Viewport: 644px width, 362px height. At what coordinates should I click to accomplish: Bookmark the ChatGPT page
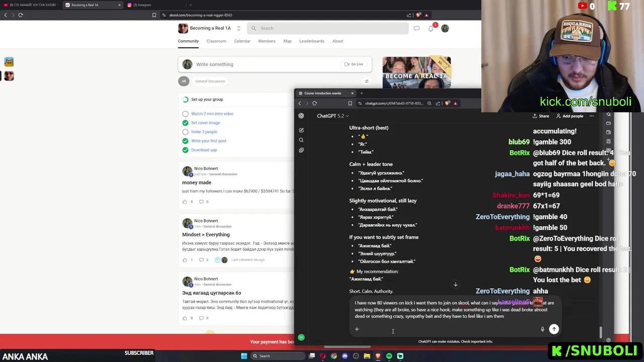[350, 103]
